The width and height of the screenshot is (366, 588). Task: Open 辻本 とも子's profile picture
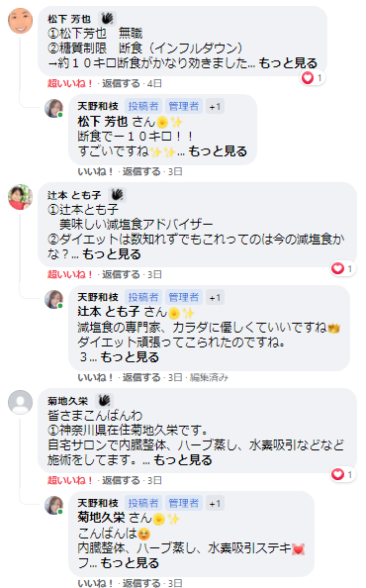click(x=20, y=197)
